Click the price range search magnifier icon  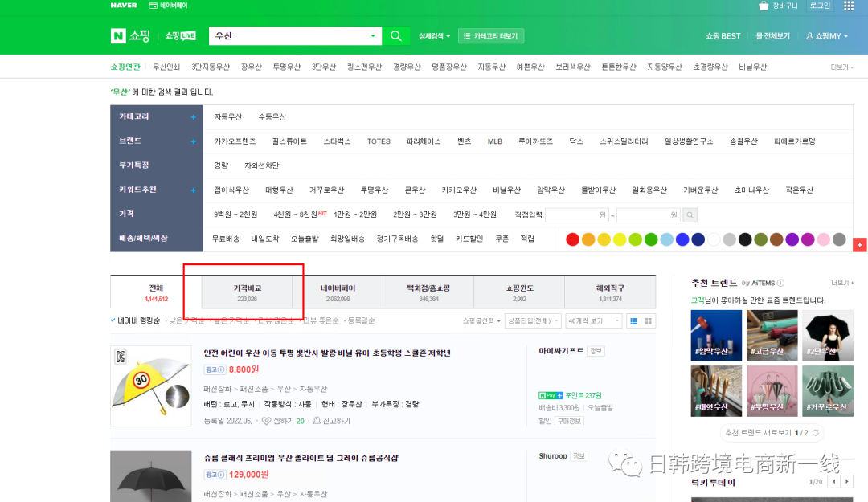point(690,214)
